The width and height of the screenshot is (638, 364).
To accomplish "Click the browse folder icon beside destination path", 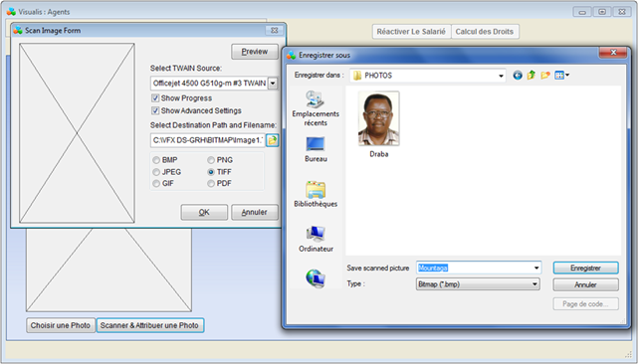I will (x=272, y=140).
